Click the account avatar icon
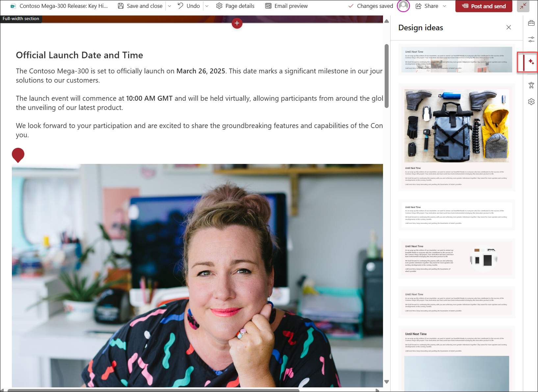This screenshot has width=538, height=392. [403, 6]
